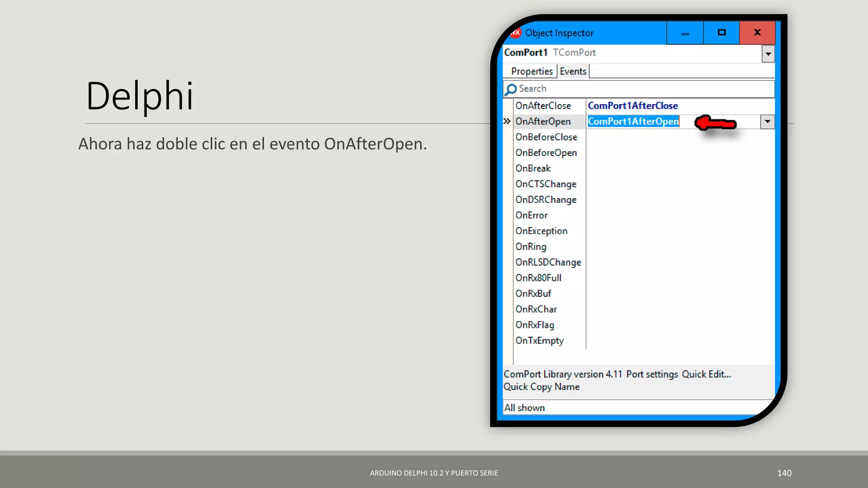Select the OnBeforeClose event
This screenshot has width=868, height=488.
(x=546, y=137)
